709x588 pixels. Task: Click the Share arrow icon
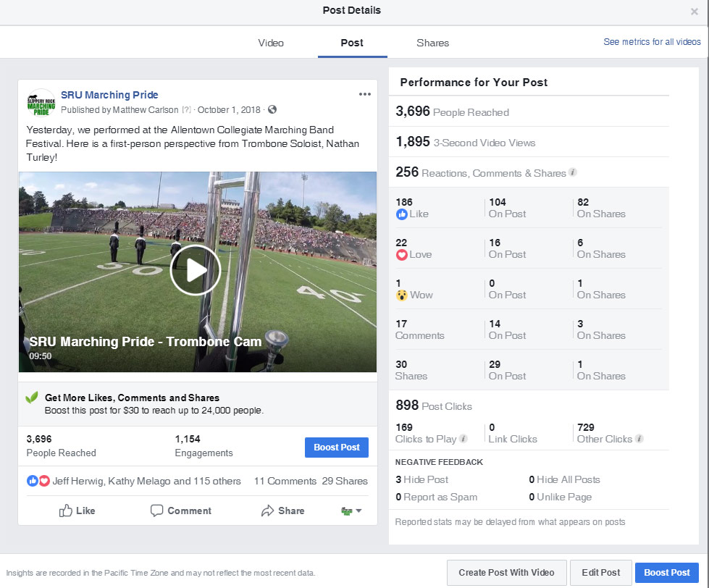click(267, 511)
